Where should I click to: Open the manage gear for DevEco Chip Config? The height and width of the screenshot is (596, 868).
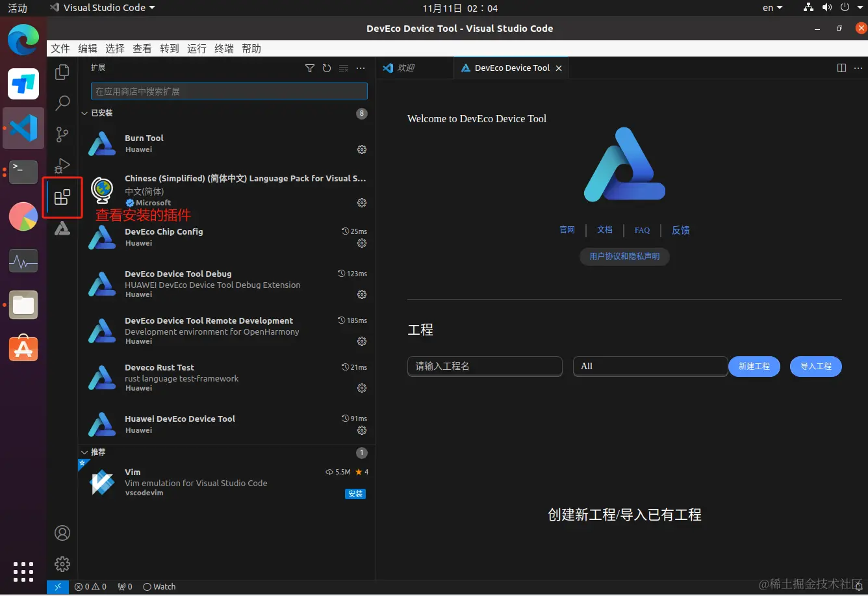point(362,243)
